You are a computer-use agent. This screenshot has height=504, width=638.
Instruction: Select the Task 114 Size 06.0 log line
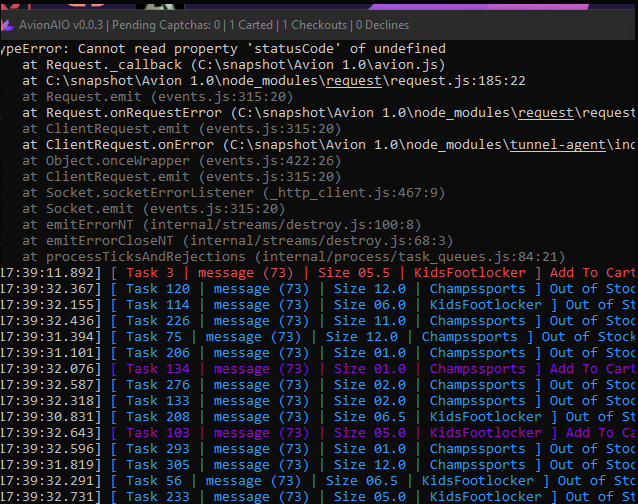point(319,305)
